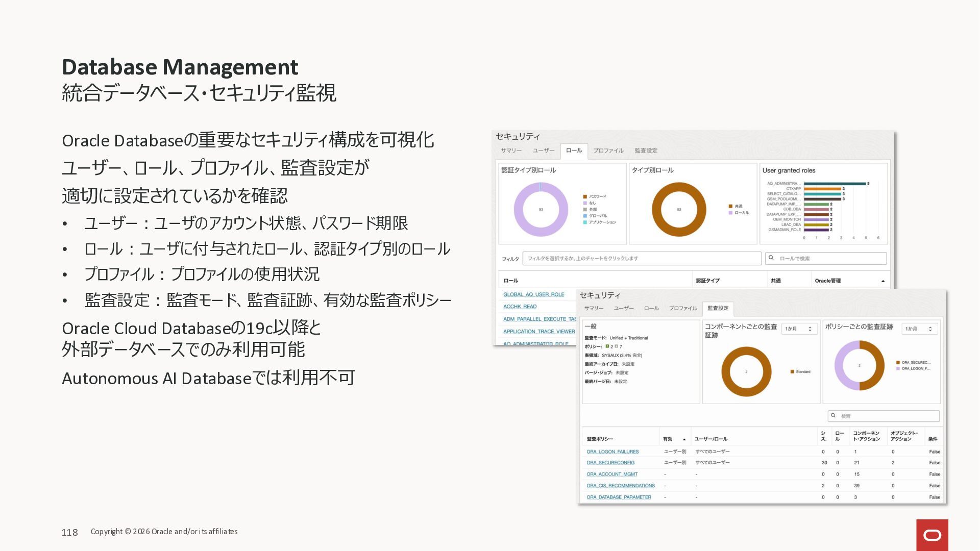Click the フィルタ selection combo box

point(642,258)
